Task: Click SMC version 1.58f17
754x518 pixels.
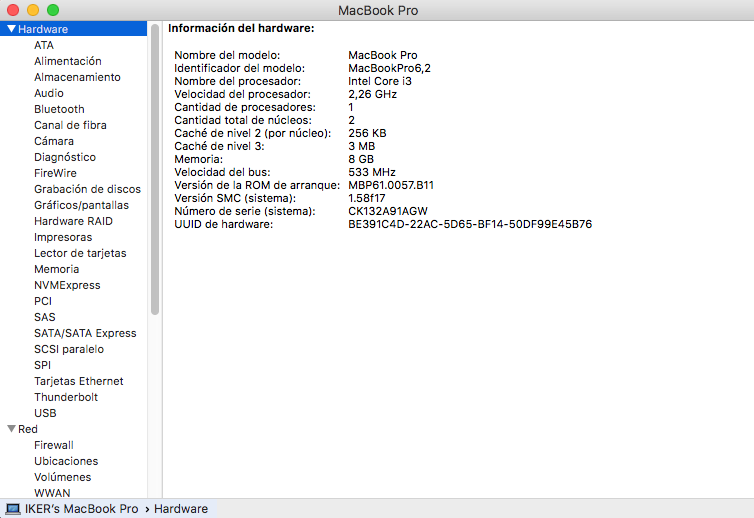Action: pos(367,198)
